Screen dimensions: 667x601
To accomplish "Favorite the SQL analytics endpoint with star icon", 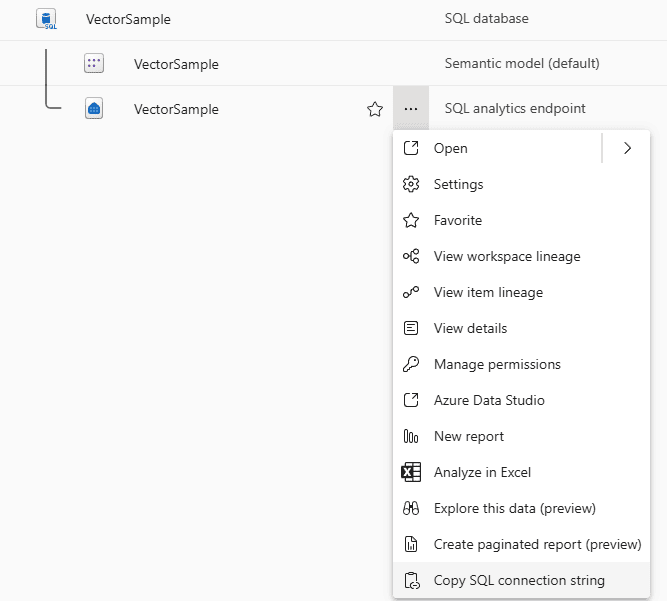I will pos(375,109).
